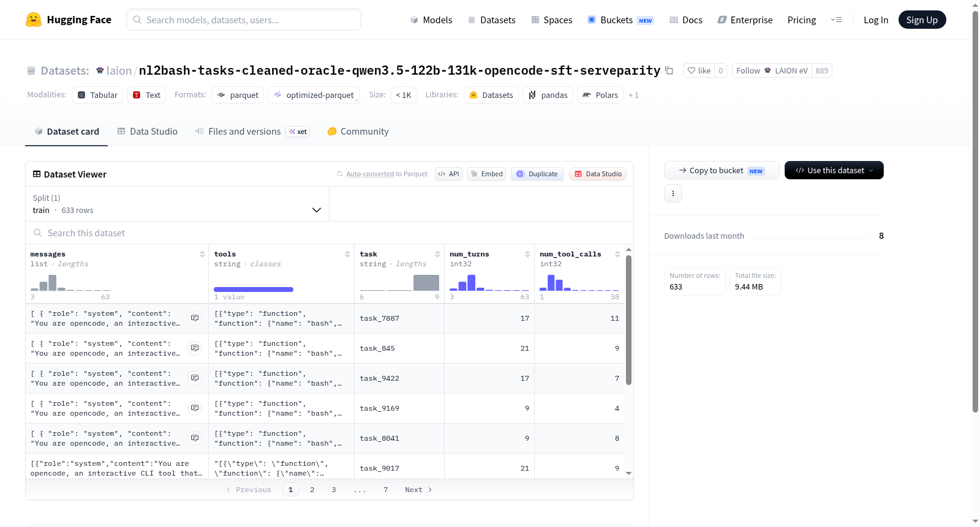980x527 pixels.
Task: Open the Files and versions tab
Action: 252,132
